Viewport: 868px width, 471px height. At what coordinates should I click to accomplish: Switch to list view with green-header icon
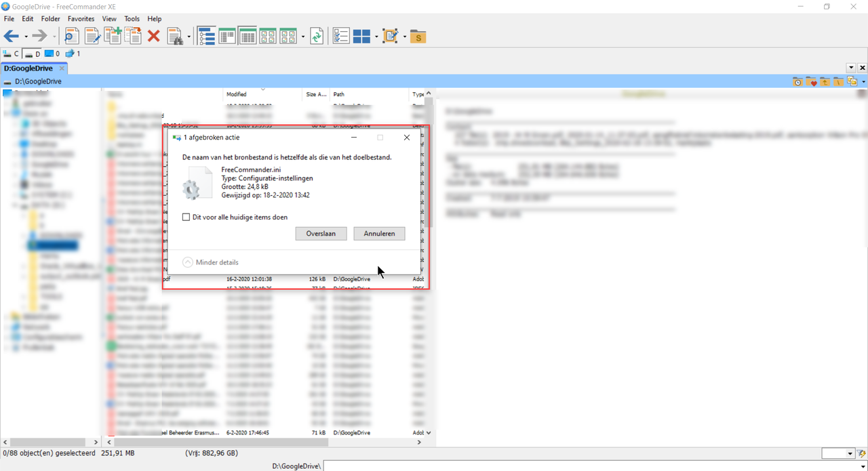click(227, 36)
